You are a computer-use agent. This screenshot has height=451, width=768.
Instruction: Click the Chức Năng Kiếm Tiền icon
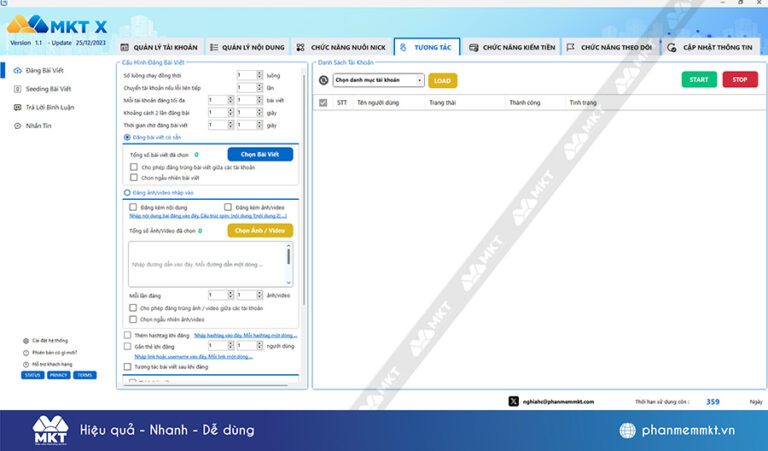click(x=474, y=47)
